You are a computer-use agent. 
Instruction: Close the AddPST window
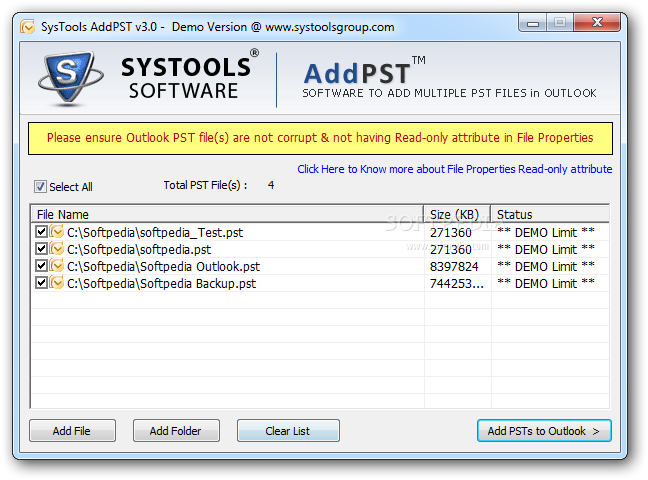[x=597, y=22]
